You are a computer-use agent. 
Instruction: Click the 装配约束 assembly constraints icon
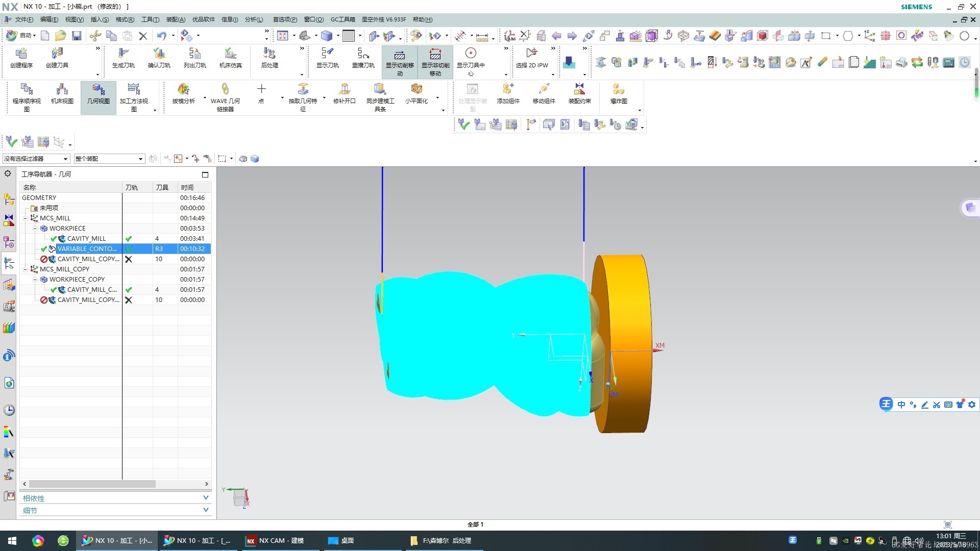tap(579, 94)
